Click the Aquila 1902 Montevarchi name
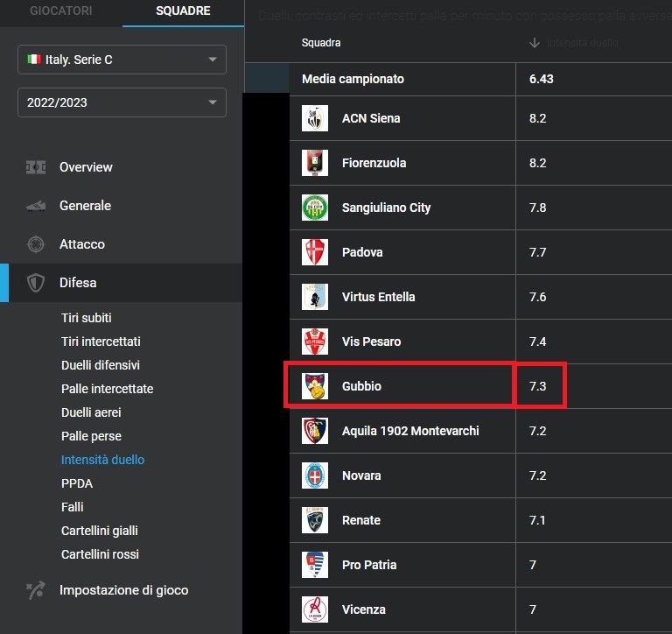The width and height of the screenshot is (672, 634). [410, 431]
